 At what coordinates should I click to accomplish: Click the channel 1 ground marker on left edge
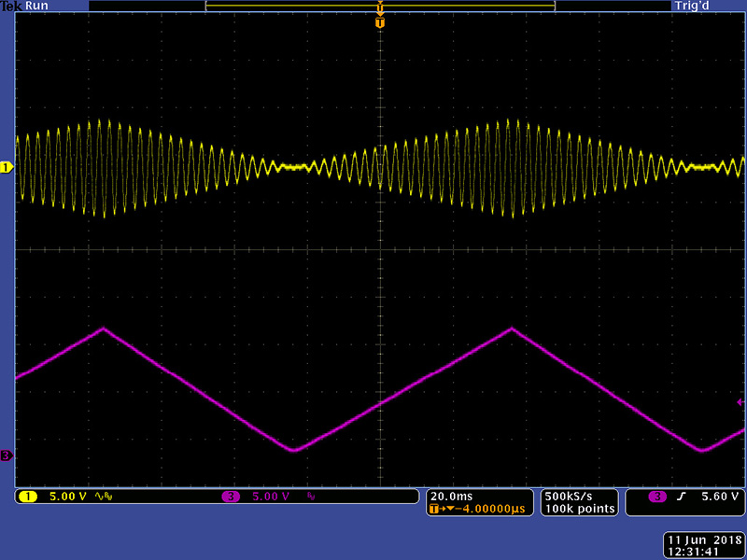6,167
